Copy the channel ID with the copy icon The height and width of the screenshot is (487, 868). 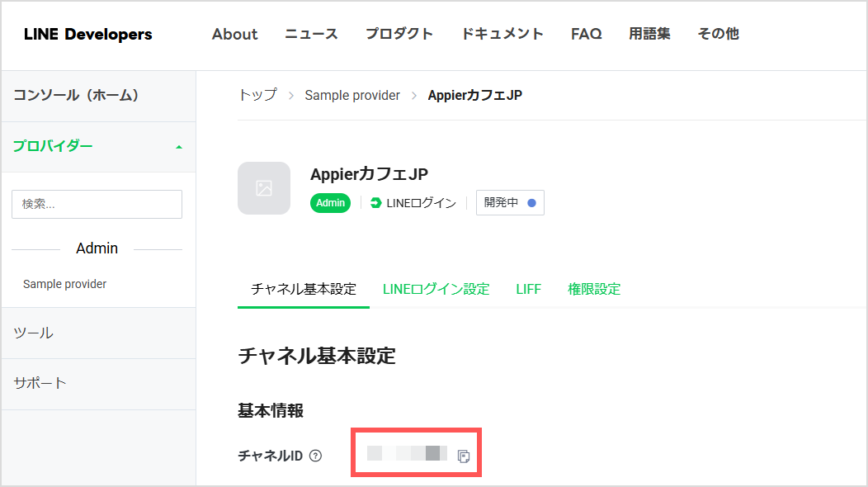[x=464, y=456]
